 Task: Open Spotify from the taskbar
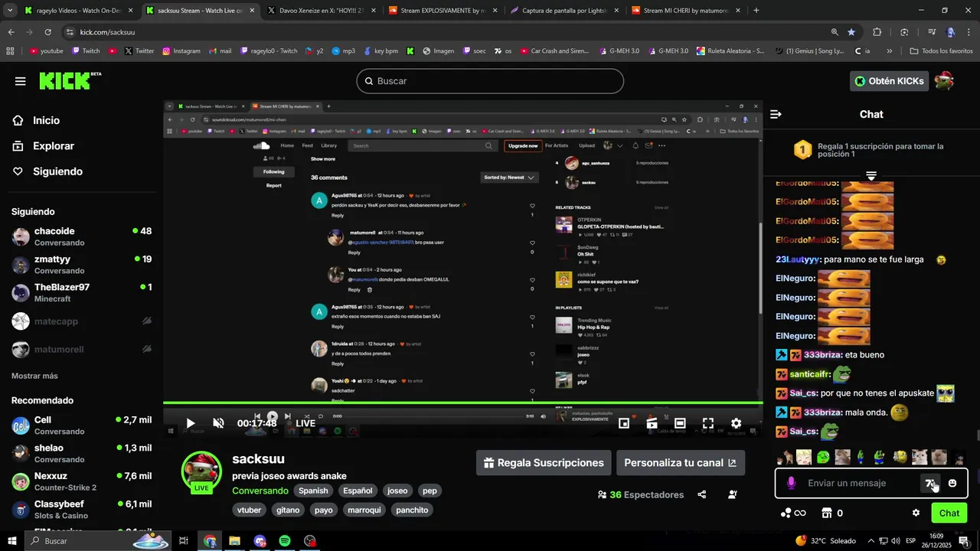[285, 541]
